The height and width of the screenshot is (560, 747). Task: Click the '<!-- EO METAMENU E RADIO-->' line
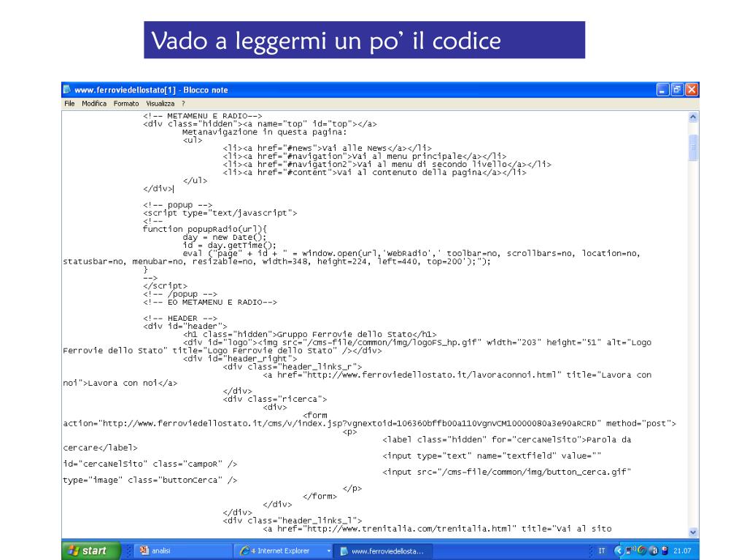point(209,302)
